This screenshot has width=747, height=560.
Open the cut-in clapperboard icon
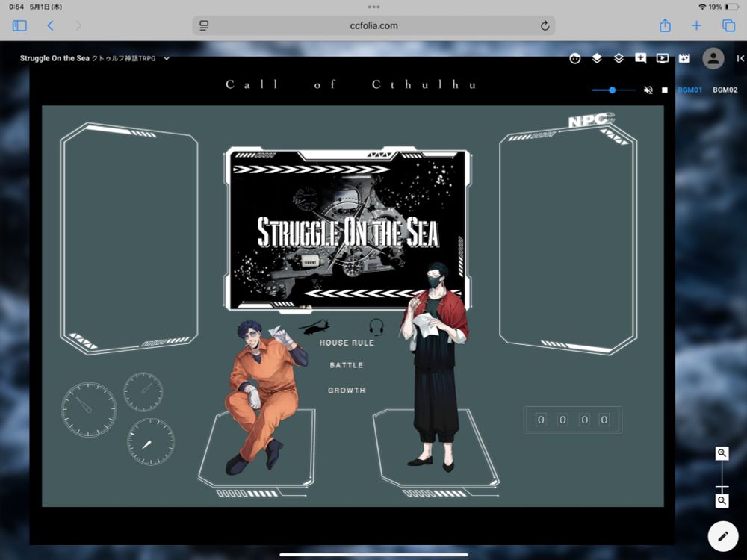684,58
